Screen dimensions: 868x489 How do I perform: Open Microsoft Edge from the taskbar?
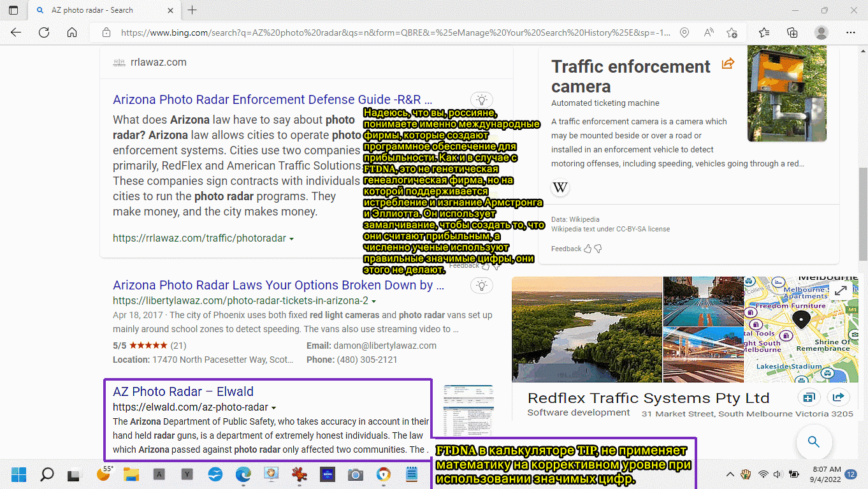click(x=243, y=474)
